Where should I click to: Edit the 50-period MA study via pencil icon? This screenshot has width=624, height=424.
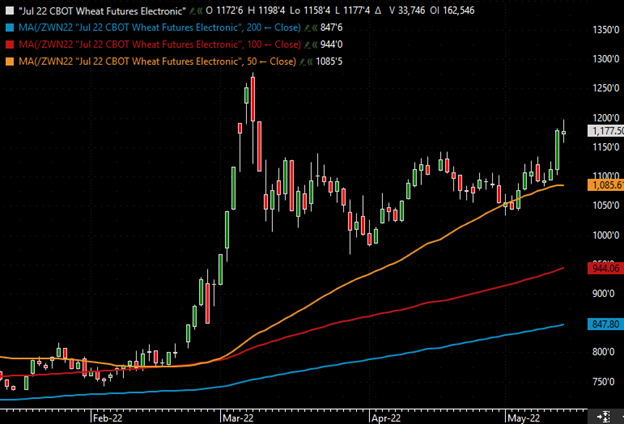302,62
